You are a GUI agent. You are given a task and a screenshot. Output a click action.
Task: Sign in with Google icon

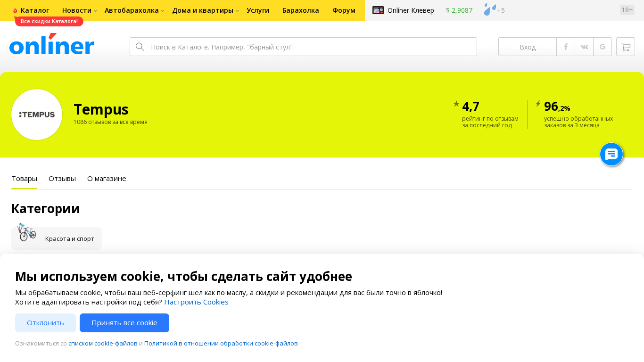pyautogui.click(x=603, y=47)
